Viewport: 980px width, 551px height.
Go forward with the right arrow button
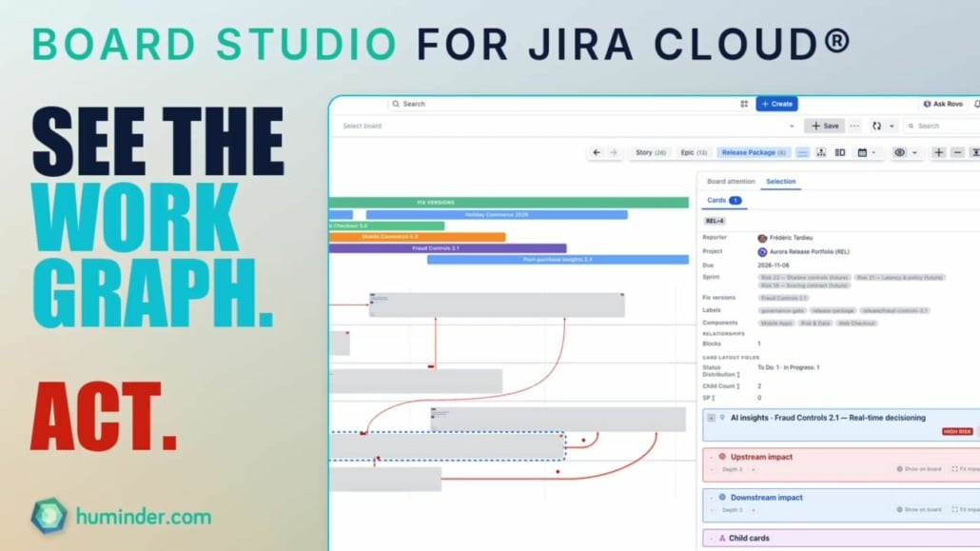(614, 152)
